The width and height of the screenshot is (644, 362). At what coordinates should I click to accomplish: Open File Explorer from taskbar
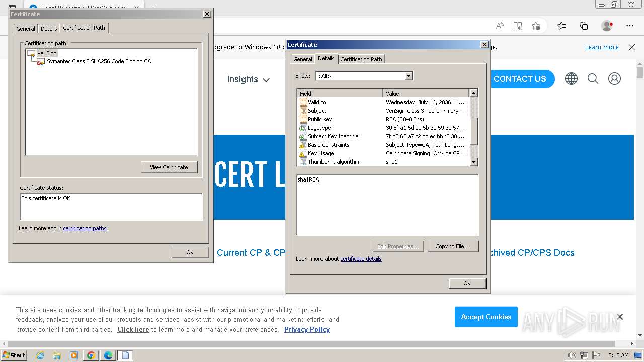[x=57, y=355]
